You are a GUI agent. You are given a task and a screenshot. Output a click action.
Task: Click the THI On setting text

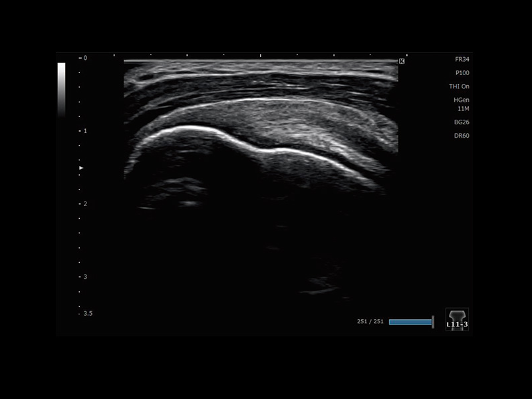pyautogui.click(x=459, y=86)
